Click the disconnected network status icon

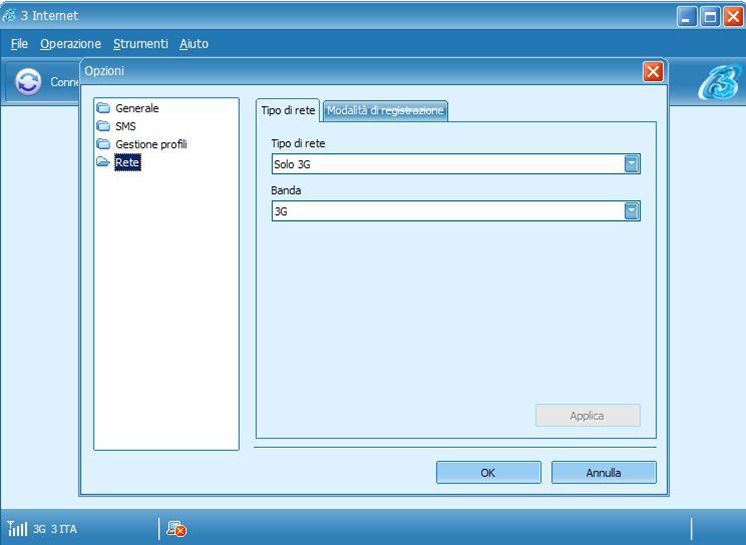(x=176, y=528)
